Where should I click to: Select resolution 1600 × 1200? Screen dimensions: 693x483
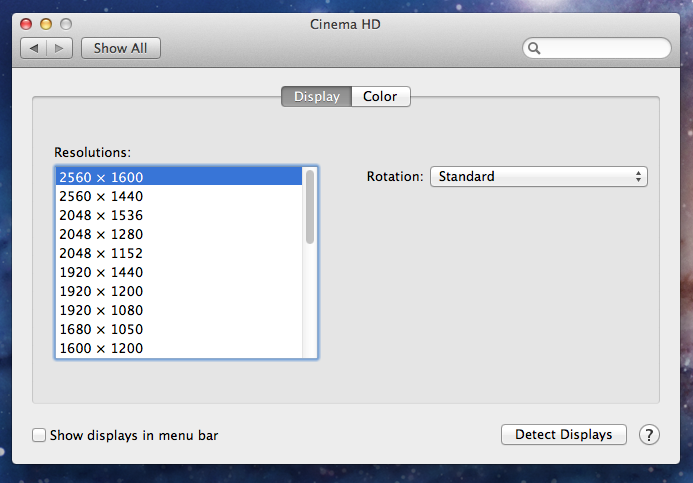click(179, 348)
